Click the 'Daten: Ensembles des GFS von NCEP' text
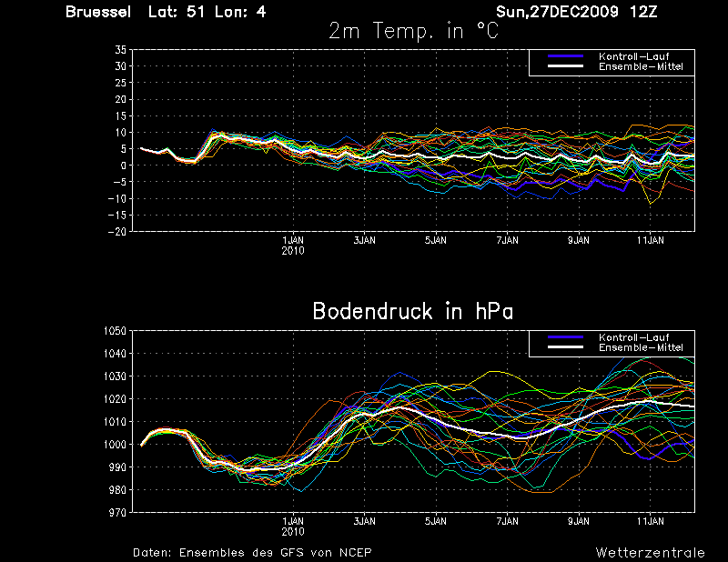Image resolution: width=728 pixels, height=562 pixels. pyautogui.click(x=252, y=553)
